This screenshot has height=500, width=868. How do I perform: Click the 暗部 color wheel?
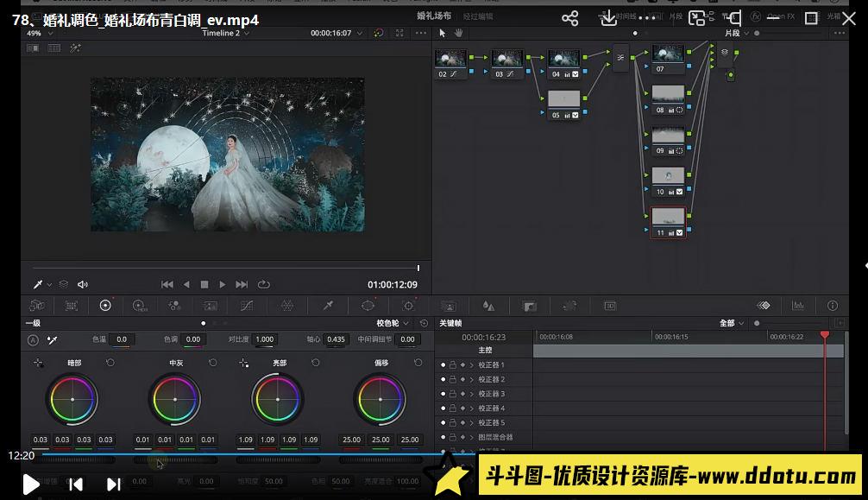point(72,399)
